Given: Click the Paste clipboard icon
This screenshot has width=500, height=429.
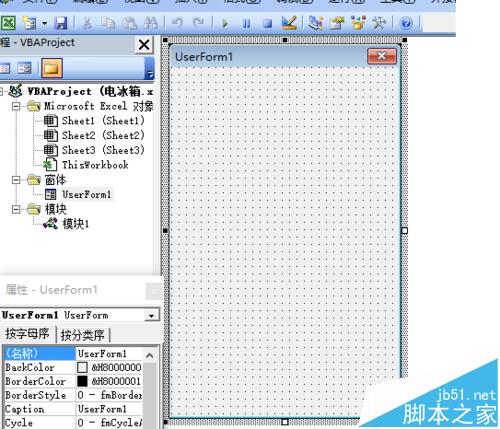Looking at the screenshot, I should click(x=129, y=23).
